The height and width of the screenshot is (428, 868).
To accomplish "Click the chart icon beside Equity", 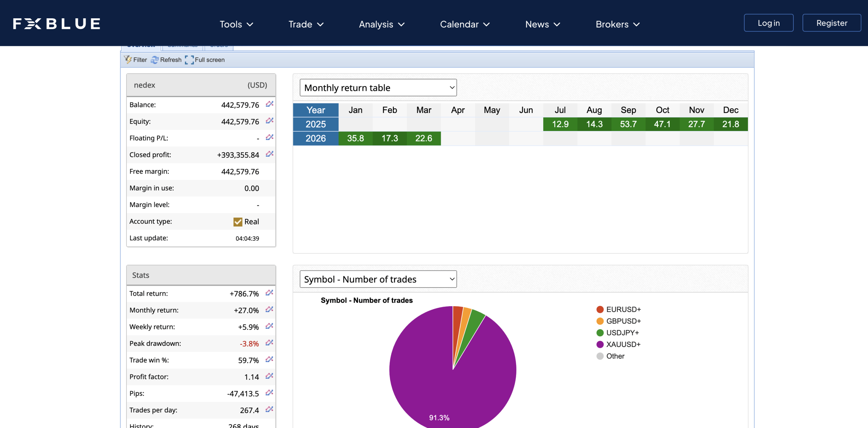I will pyautogui.click(x=269, y=121).
